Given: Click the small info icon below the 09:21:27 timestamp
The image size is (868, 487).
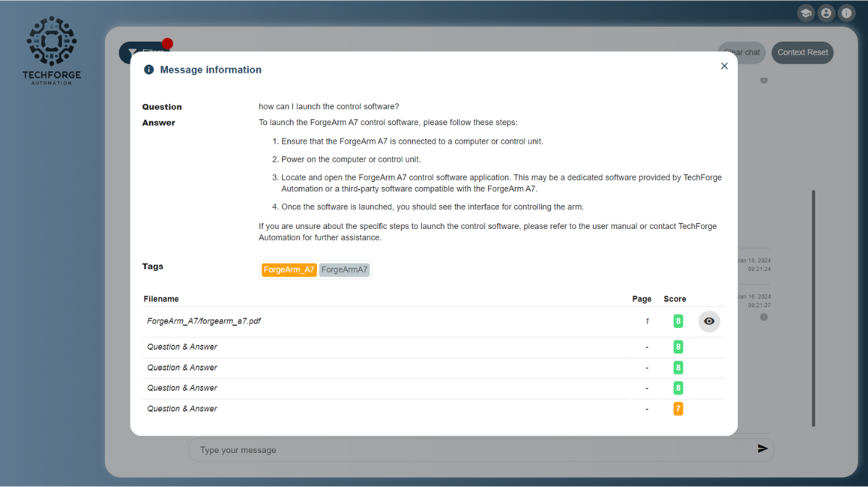Looking at the screenshot, I should [x=764, y=317].
